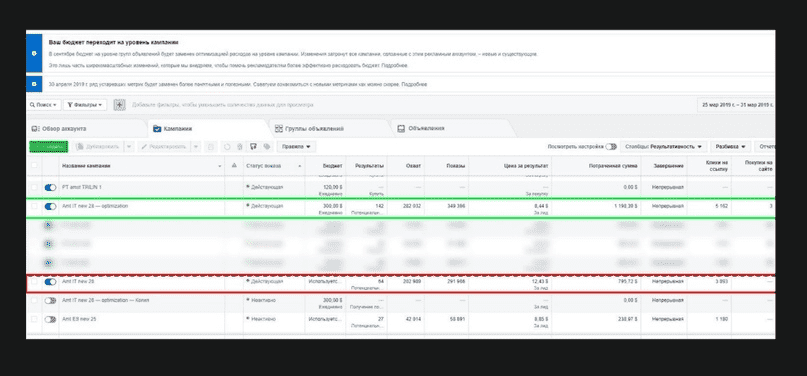Screen dimensions: 807x376
Task: Open the Разбивка breakdown button
Action: coord(731,147)
